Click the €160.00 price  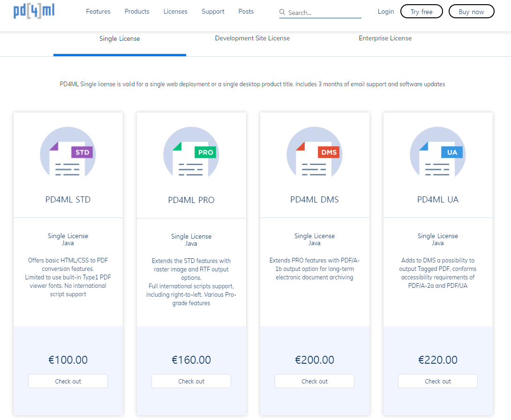point(191,360)
